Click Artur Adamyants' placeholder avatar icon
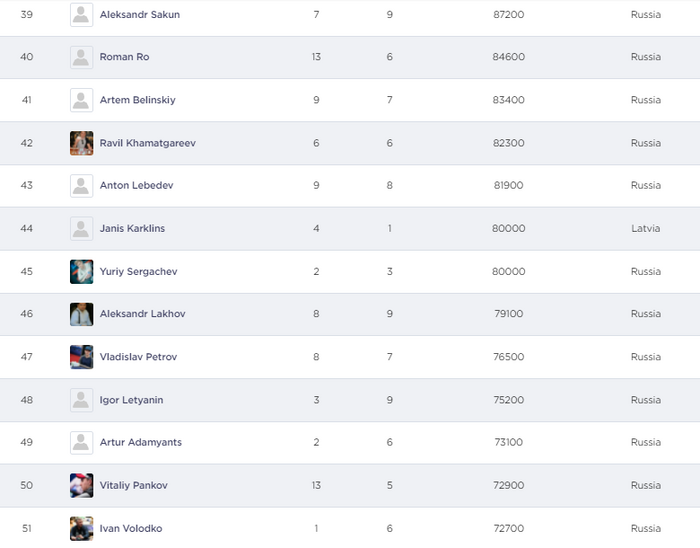 point(82,442)
